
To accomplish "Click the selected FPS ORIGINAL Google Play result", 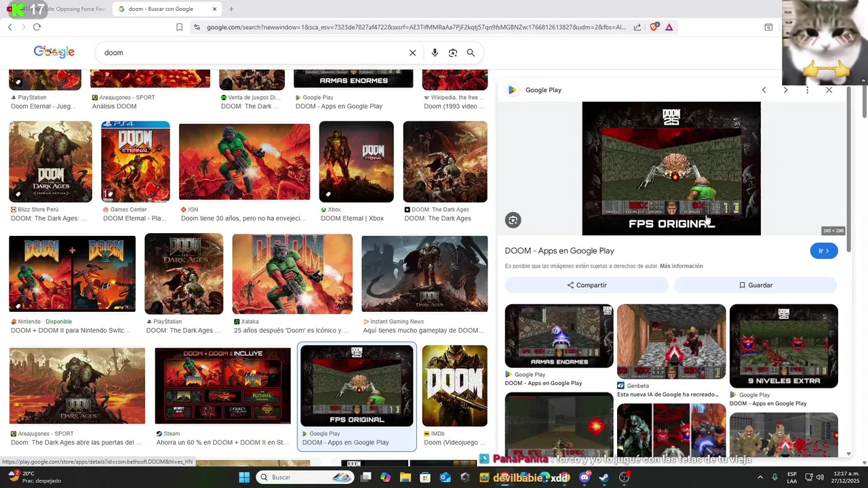I will [357, 386].
